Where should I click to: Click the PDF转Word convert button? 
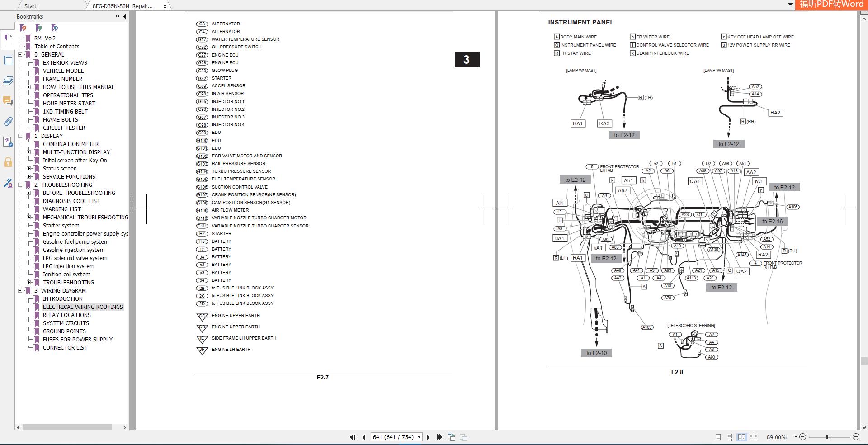click(x=831, y=5)
